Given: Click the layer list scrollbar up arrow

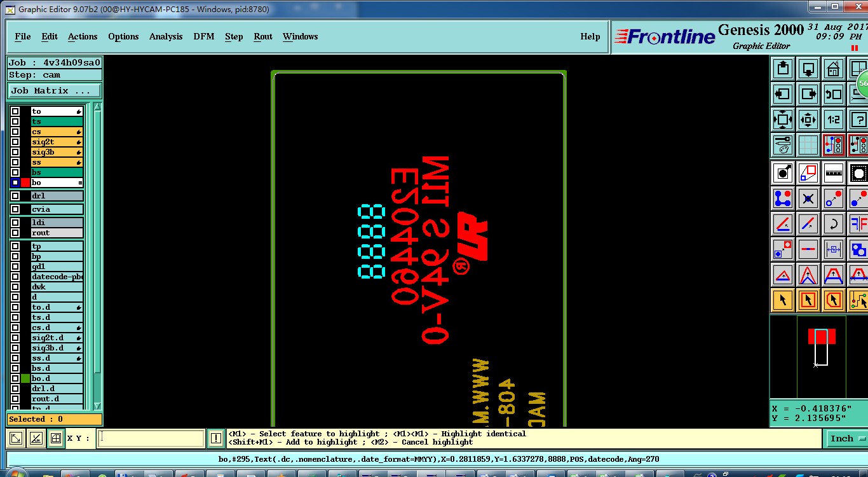Looking at the screenshot, I should [x=97, y=107].
